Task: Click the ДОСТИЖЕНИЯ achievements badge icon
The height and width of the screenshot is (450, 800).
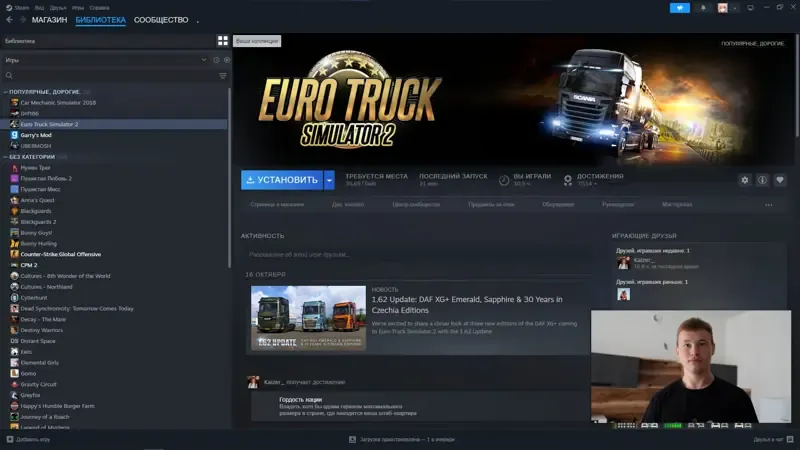Action: click(567, 180)
